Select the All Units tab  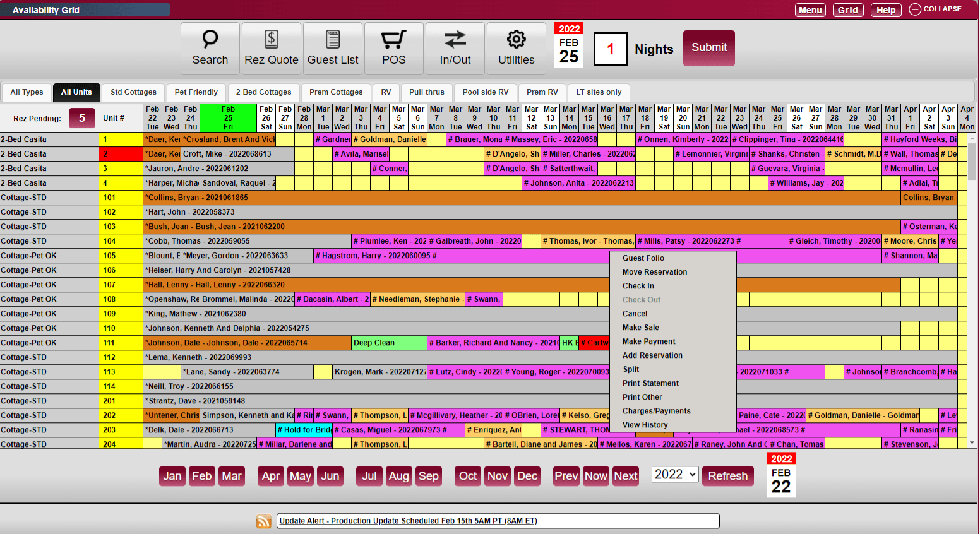point(76,92)
